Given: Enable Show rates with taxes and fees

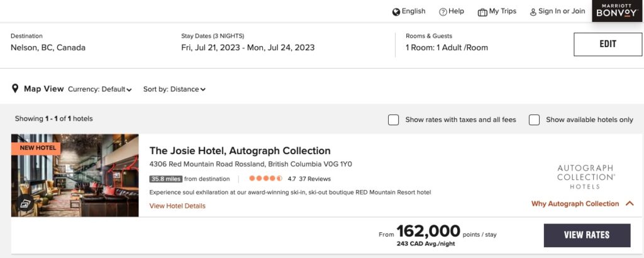Looking at the screenshot, I should point(394,120).
